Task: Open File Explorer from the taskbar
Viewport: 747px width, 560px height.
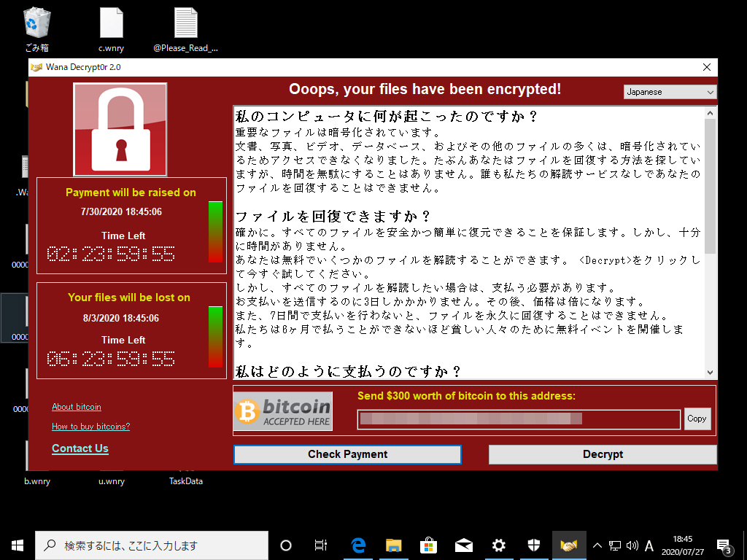Action: pos(393,545)
